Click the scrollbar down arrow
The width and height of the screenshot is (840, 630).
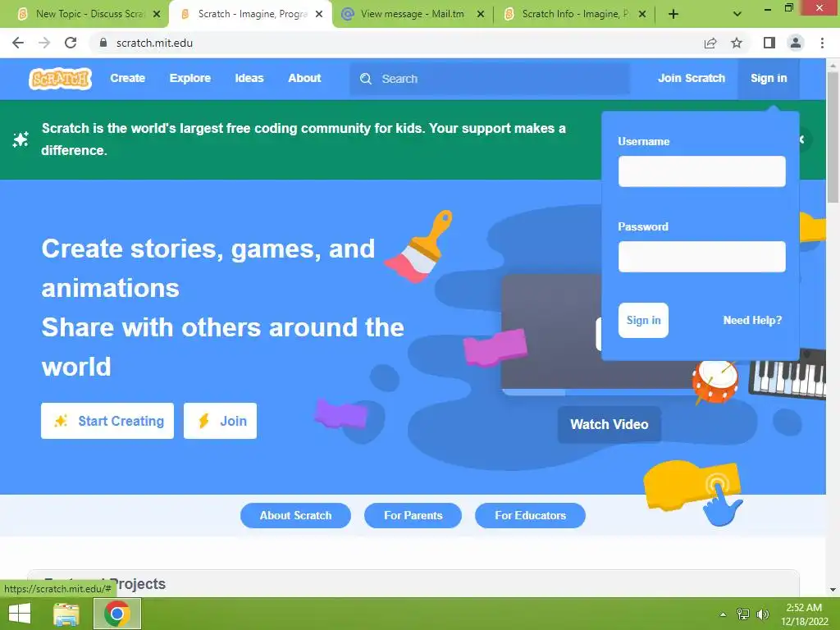(x=833, y=590)
